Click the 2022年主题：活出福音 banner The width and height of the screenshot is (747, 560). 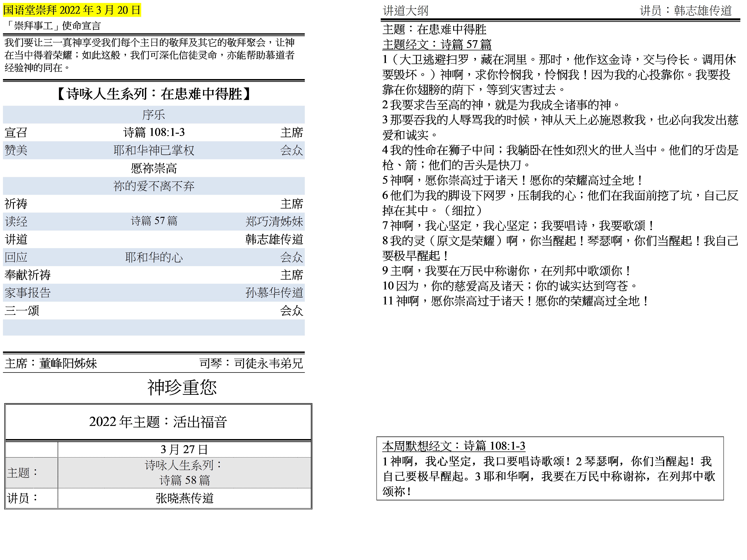point(158,422)
